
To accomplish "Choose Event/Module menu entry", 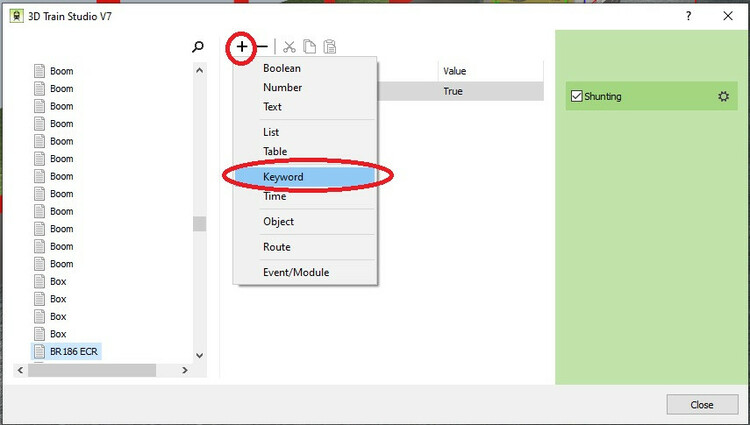I will pos(305,272).
